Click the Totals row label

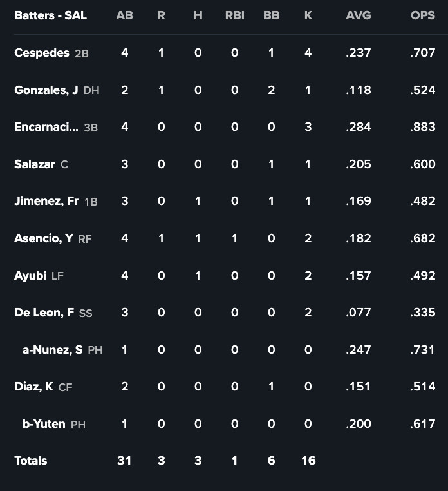31,461
